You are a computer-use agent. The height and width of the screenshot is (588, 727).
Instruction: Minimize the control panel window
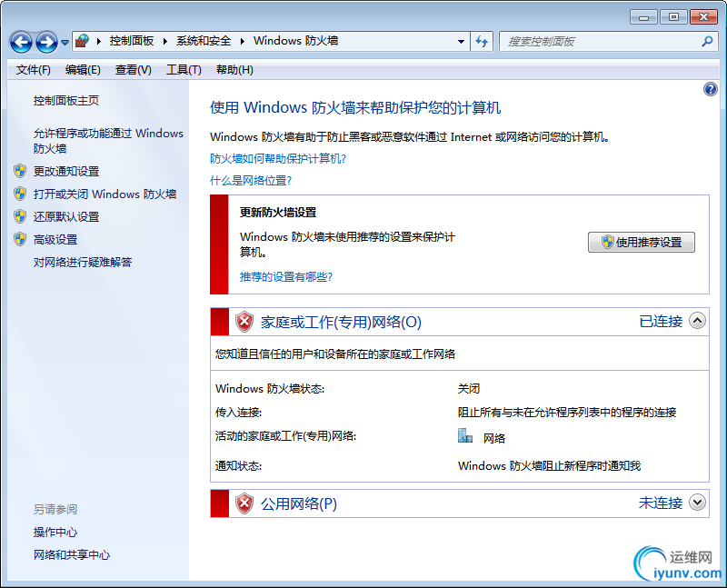click(x=643, y=17)
